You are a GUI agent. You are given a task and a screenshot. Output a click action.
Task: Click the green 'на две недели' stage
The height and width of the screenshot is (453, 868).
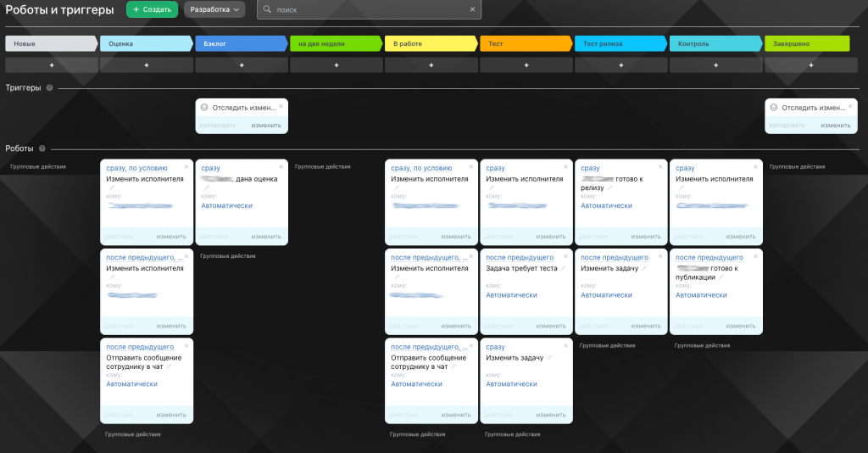click(x=336, y=43)
